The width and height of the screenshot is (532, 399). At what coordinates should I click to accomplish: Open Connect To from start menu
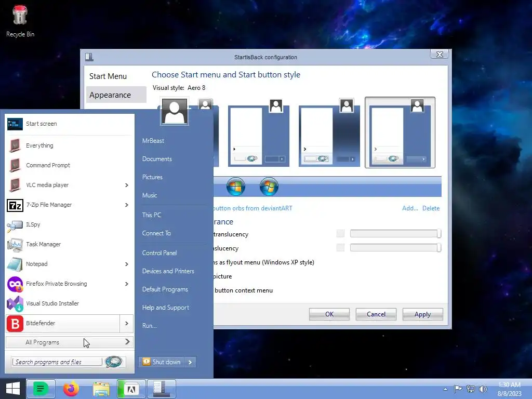[x=156, y=233]
